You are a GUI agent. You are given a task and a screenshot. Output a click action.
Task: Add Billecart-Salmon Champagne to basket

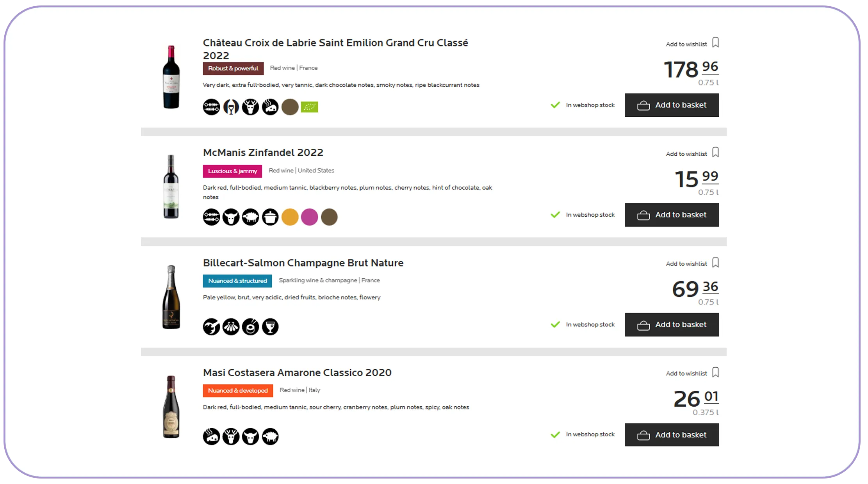(672, 324)
